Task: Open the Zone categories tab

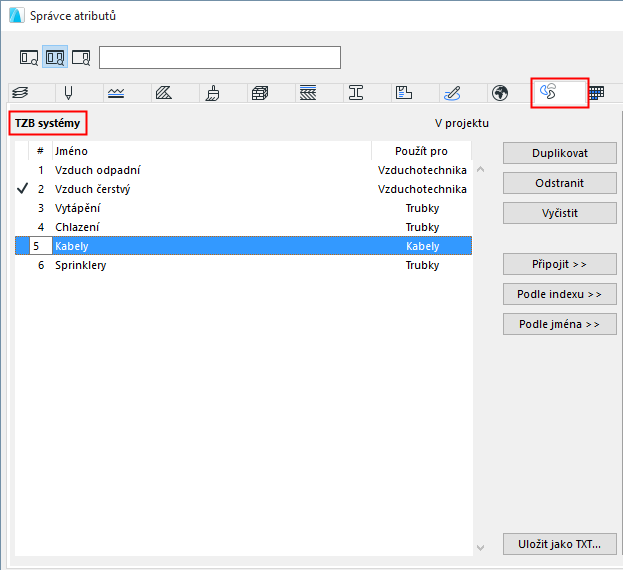Action: [x=404, y=93]
